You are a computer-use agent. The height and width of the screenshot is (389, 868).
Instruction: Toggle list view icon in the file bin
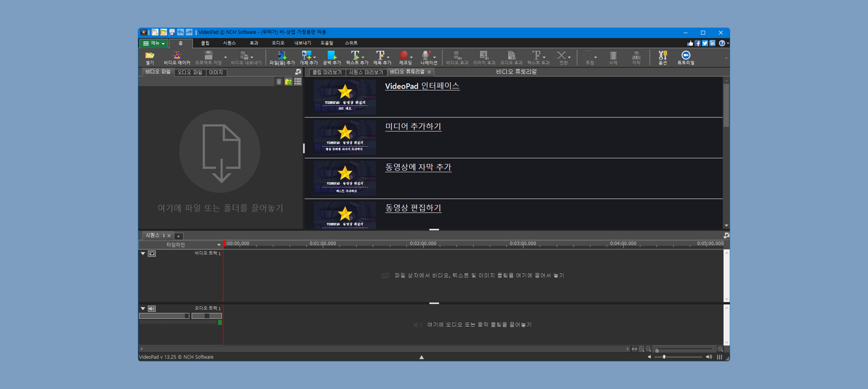click(298, 82)
